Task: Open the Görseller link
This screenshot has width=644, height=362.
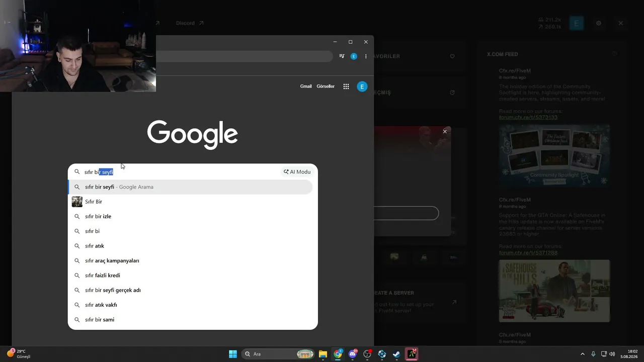Action: (326, 86)
